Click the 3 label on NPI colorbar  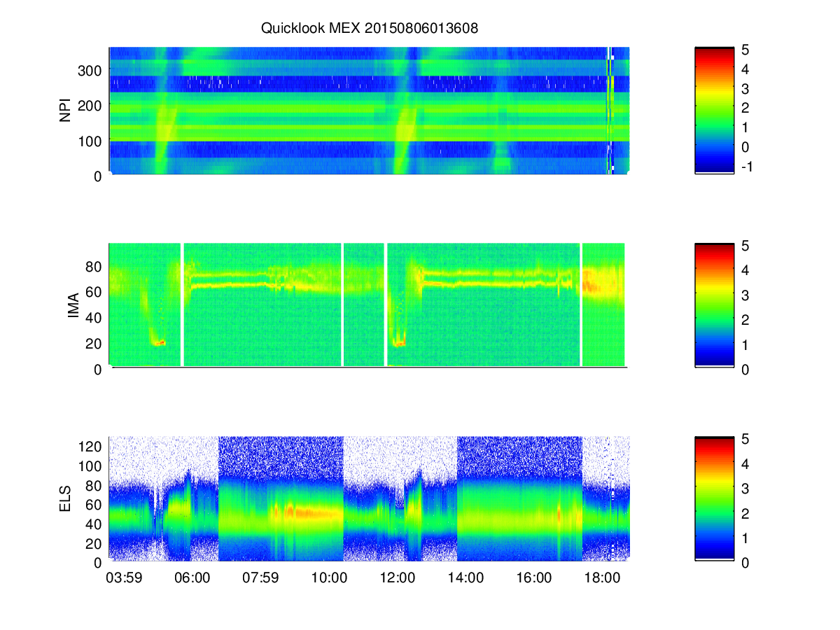(x=746, y=89)
